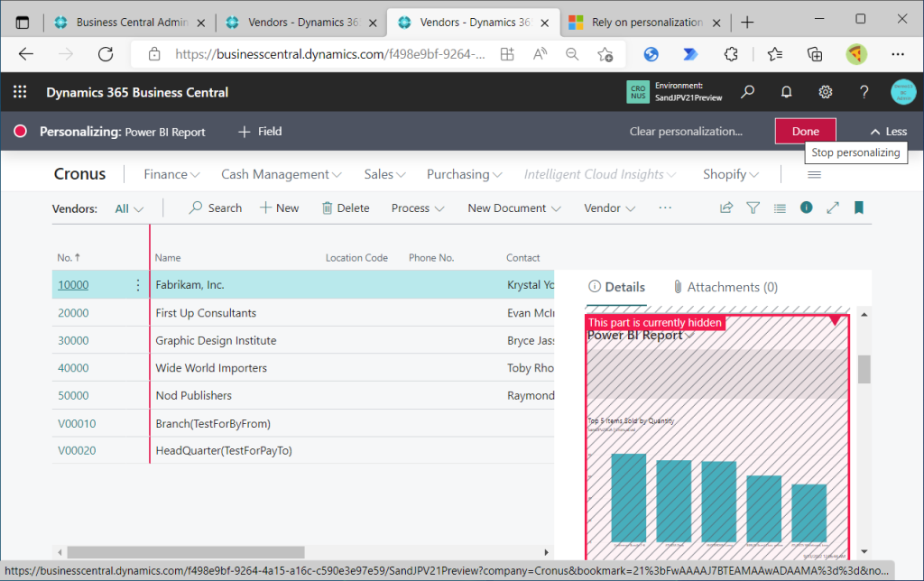Open the app launcher waffle menu
Image resolution: width=924 pixels, height=581 pixels.
click(20, 92)
